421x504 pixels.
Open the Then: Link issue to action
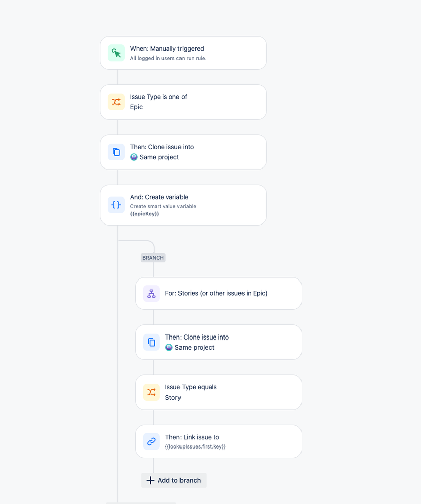(218, 441)
